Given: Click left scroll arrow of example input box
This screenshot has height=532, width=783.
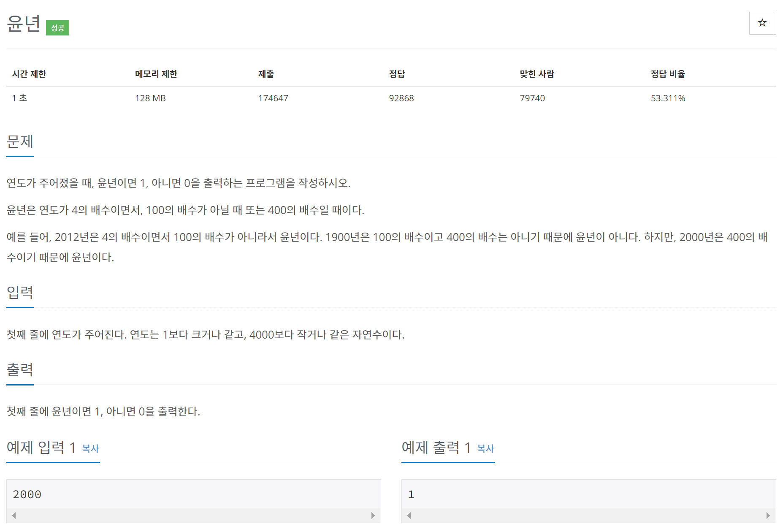Looking at the screenshot, I should point(14,516).
